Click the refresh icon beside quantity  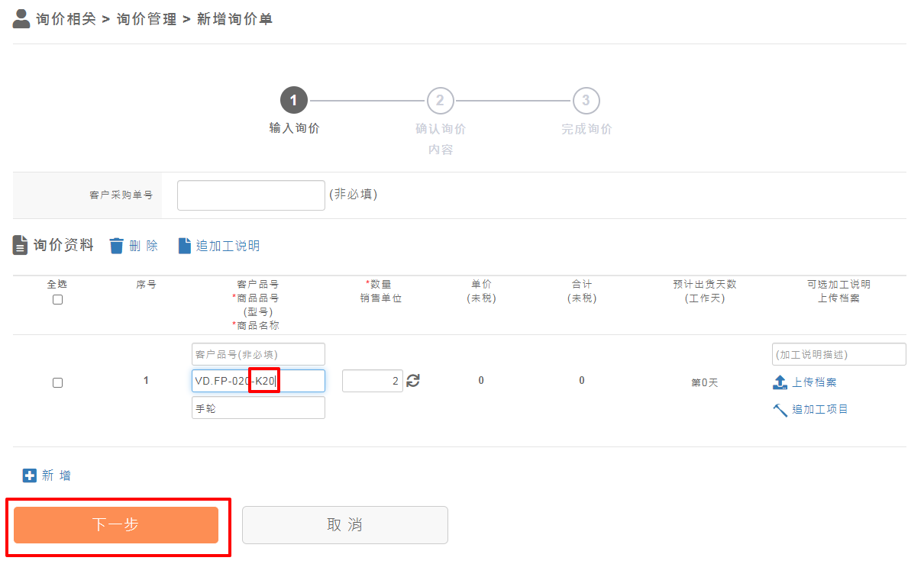[413, 381]
